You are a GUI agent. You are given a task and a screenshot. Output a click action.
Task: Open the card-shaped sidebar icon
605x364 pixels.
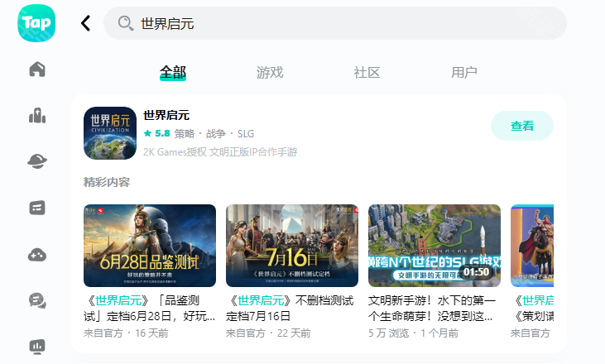point(37,208)
